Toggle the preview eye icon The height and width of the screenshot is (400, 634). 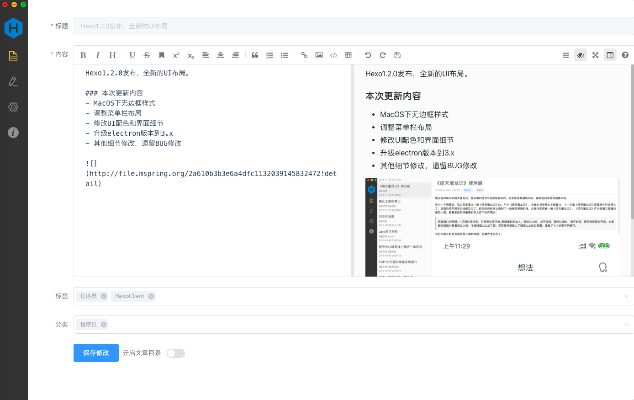tap(581, 55)
